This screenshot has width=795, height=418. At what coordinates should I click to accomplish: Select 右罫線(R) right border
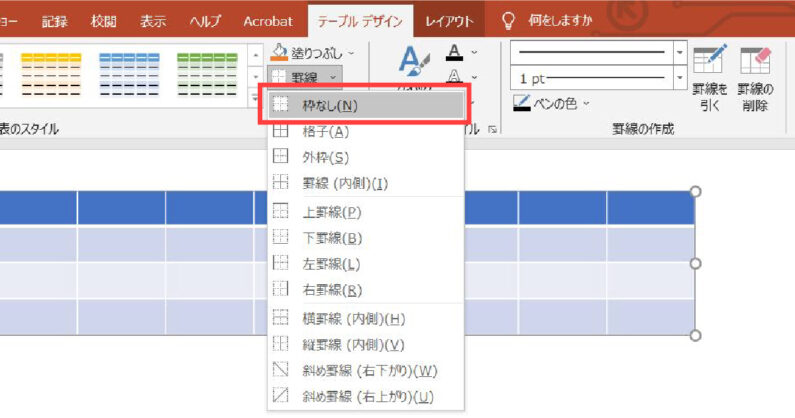[366, 290]
